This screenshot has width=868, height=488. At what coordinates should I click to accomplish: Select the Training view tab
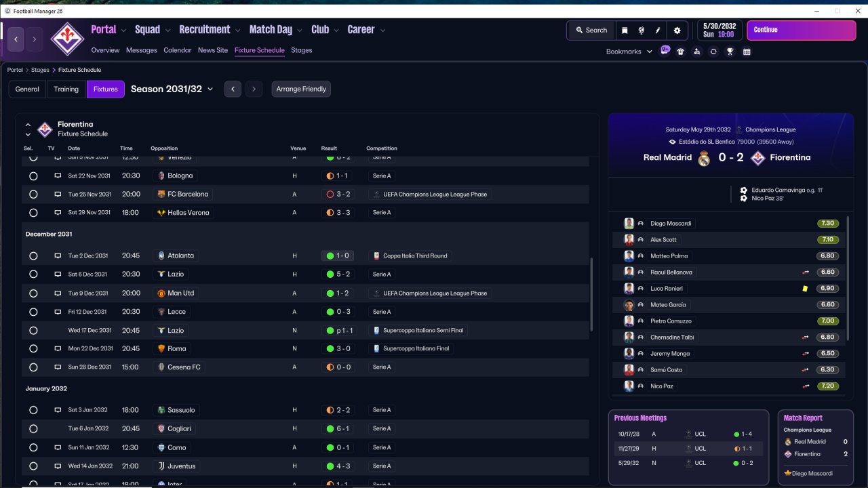coord(66,89)
